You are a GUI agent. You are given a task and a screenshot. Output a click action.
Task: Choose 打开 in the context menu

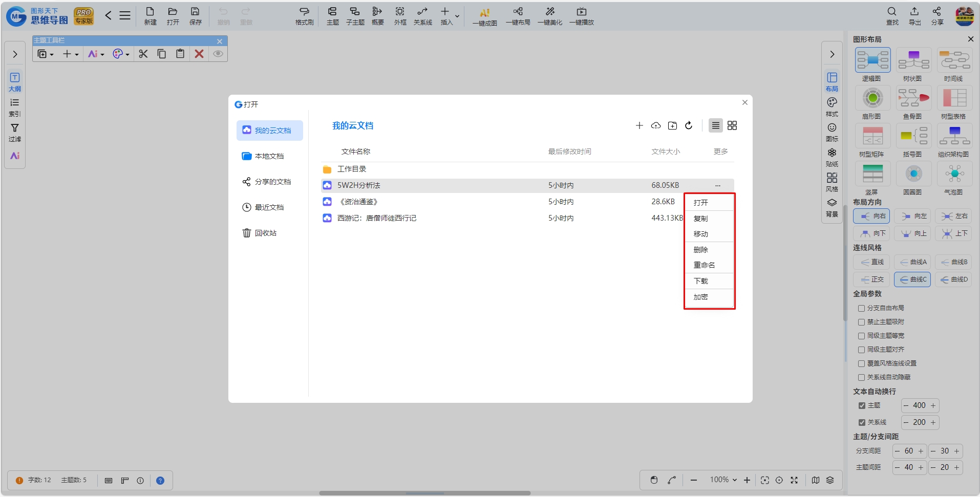tap(709, 203)
